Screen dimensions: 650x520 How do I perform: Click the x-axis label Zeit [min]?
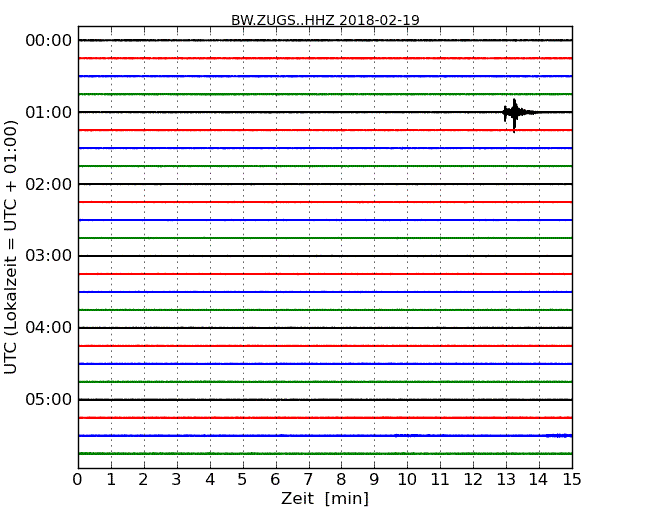point(325,498)
